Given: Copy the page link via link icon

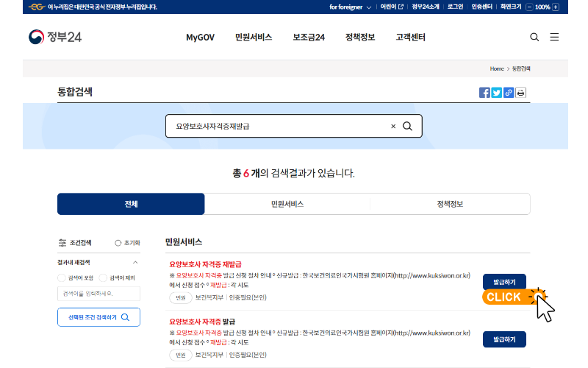Looking at the screenshot, I should (x=509, y=93).
